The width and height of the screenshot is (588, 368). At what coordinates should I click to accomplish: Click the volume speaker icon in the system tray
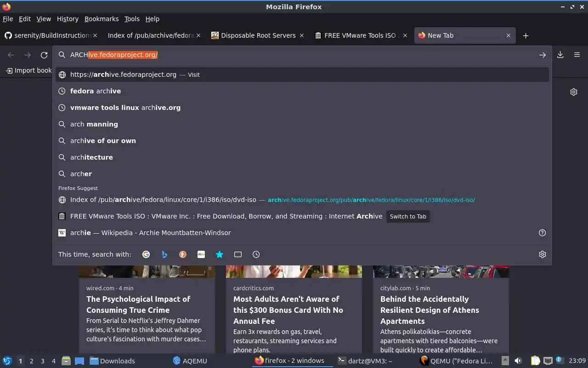point(518,361)
